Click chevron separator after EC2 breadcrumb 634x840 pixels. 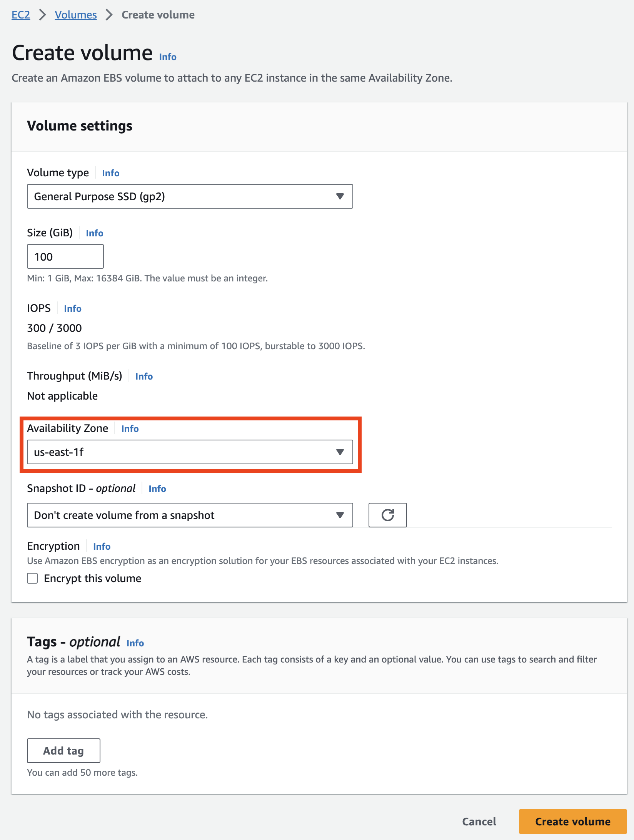point(42,15)
